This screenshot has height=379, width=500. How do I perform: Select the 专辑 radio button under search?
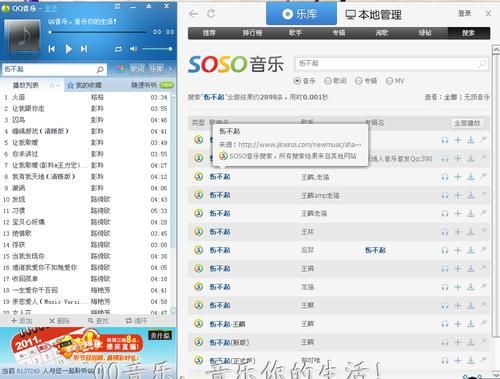click(x=359, y=81)
